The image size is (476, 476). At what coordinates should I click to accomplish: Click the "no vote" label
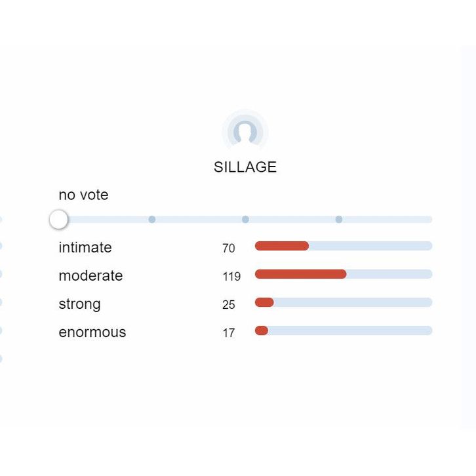[x=83, y=195]
